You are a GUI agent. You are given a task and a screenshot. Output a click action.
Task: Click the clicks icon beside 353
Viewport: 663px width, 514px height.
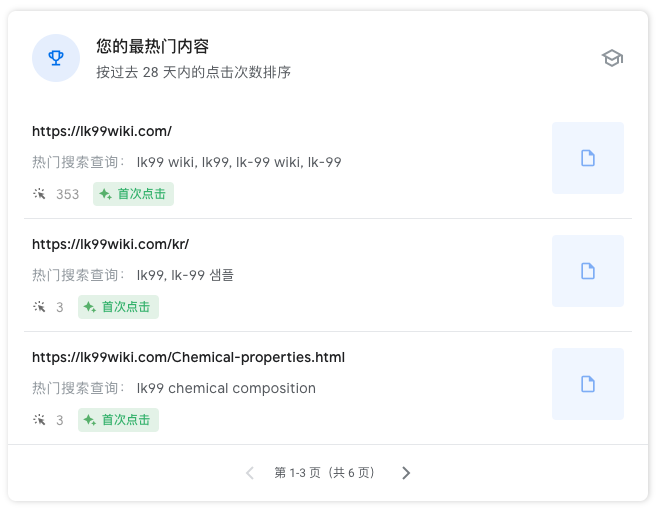pyautogui.click(x=39, y=194)
